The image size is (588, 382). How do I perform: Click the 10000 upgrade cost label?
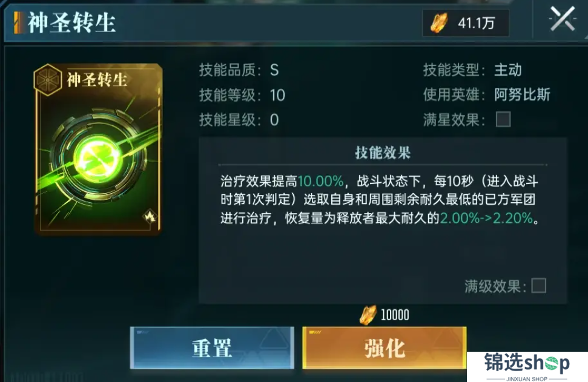395,315
